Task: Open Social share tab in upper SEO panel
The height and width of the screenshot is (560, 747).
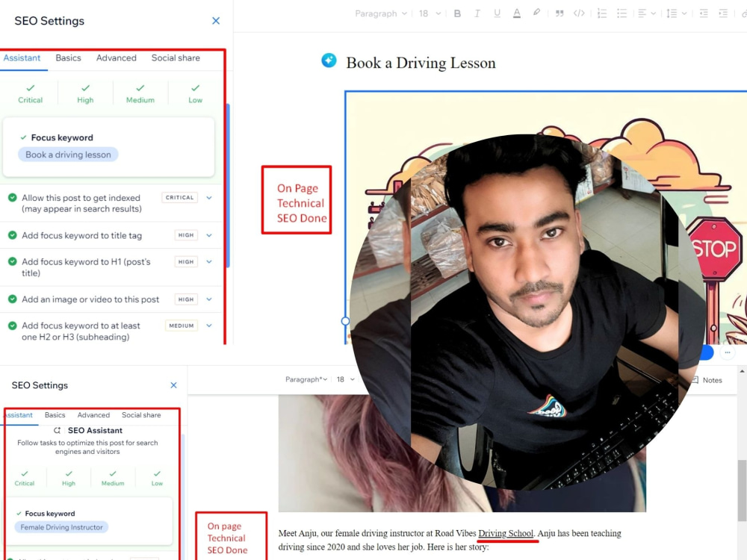Action: click(176, 58)
